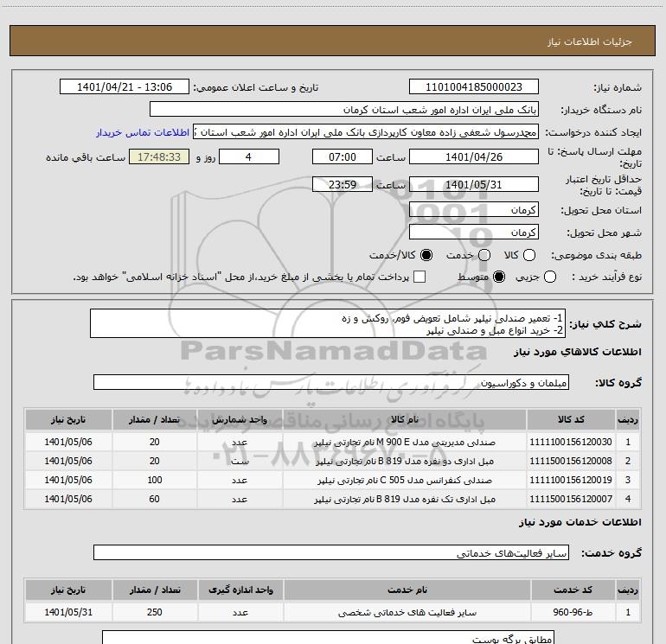
Task: Click service code ط-96-960
Action: [x=573, y=612]
